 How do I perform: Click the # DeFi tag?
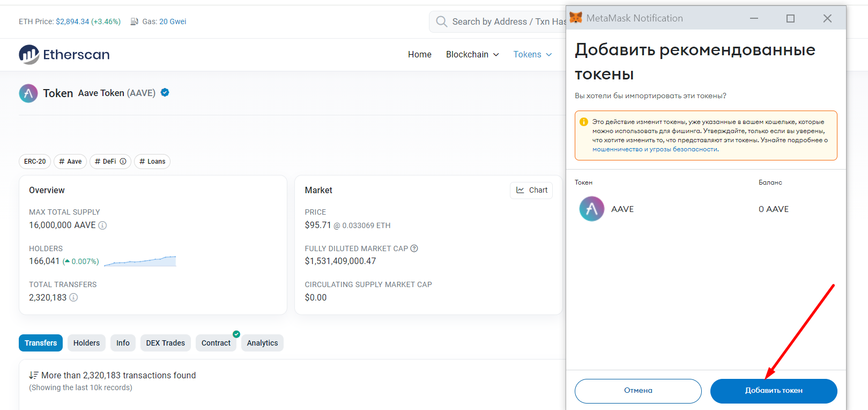click(110, 162)
